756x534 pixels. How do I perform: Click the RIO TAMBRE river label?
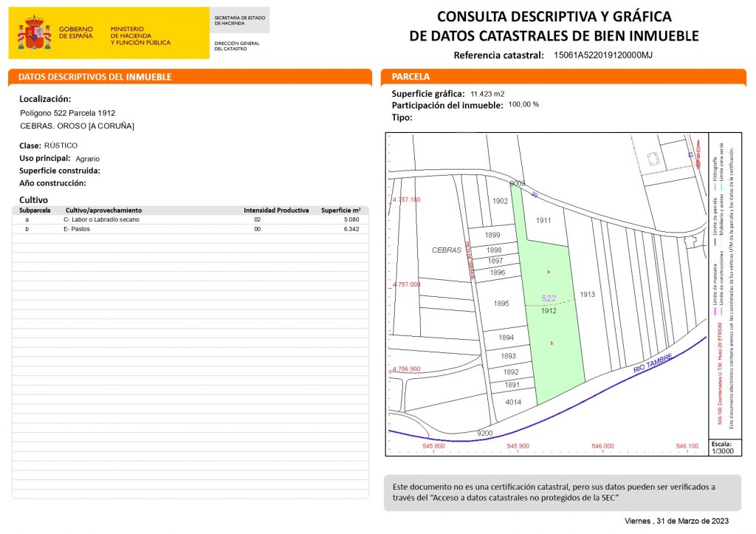[x=652, y=363]
